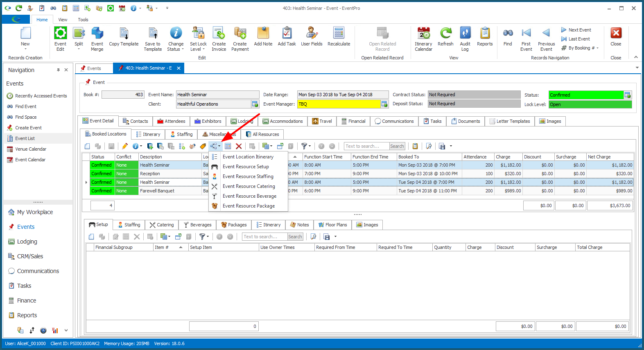
Task: Open the All Resources tab
Action: click(x=262, y=134)
